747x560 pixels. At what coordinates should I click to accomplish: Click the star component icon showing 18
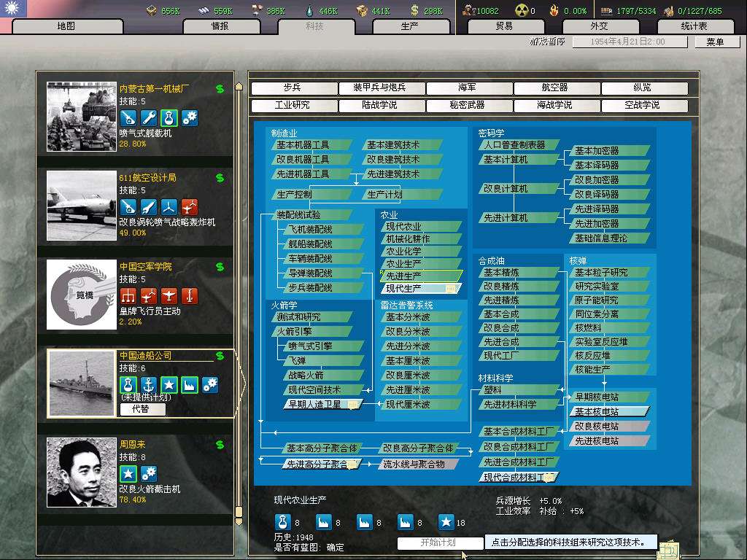coord(446,522)
